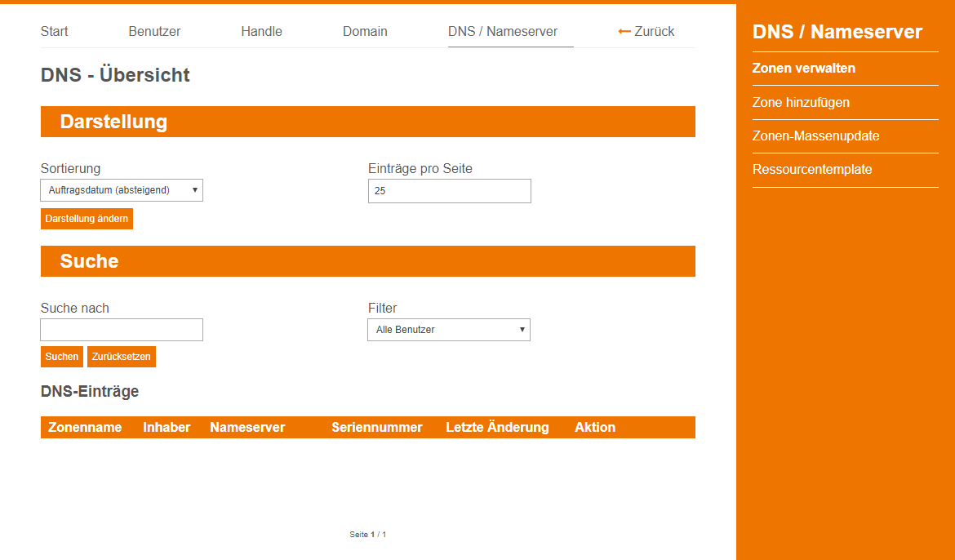
Task: Open Zonen verwalten in the sidebar
Action: pyautogui.click(x=803, y=69)
